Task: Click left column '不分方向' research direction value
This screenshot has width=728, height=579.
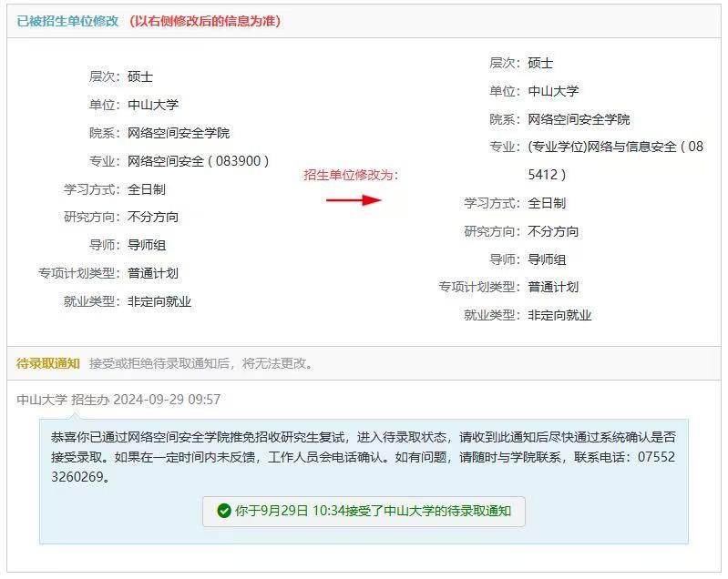Action: point(153,217)
